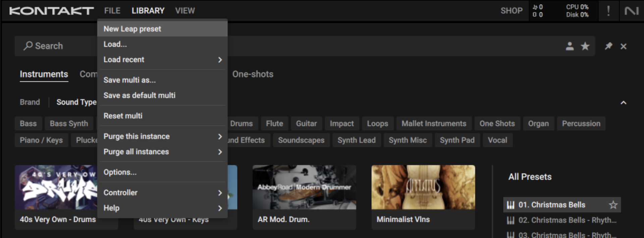Open the Controller submenu

coord(162,193)
